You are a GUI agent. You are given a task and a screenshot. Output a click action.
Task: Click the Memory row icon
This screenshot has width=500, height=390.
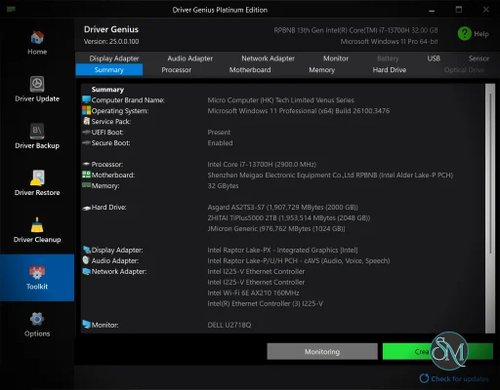(x=86, y=185)
